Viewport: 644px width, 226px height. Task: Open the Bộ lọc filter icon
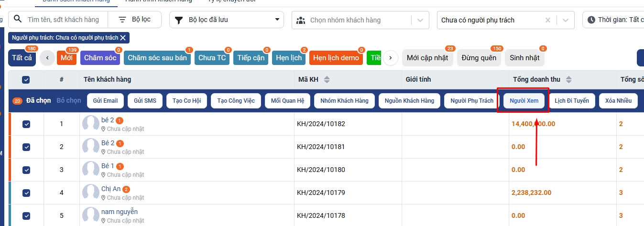122,20
